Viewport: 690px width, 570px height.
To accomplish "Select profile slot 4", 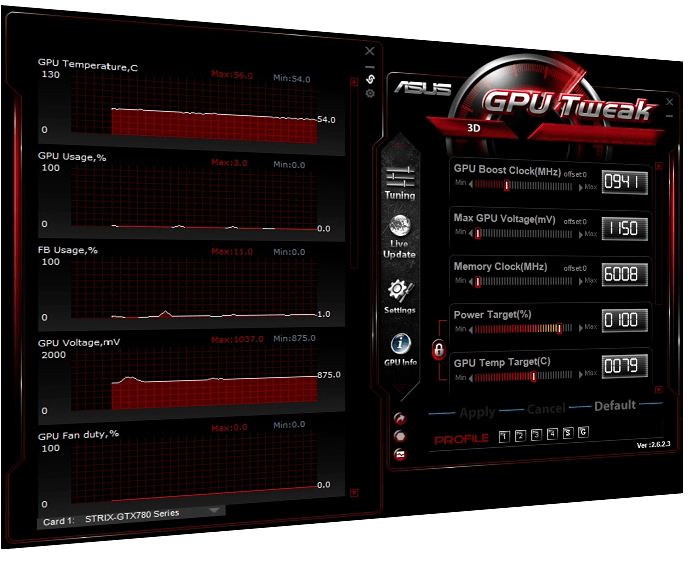I will click(x=552, y=434).
